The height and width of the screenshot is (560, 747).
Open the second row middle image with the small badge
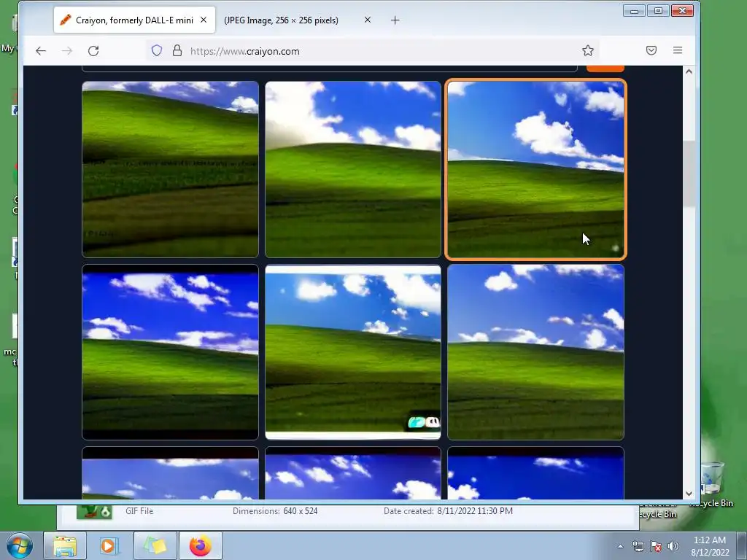[353, 352]
